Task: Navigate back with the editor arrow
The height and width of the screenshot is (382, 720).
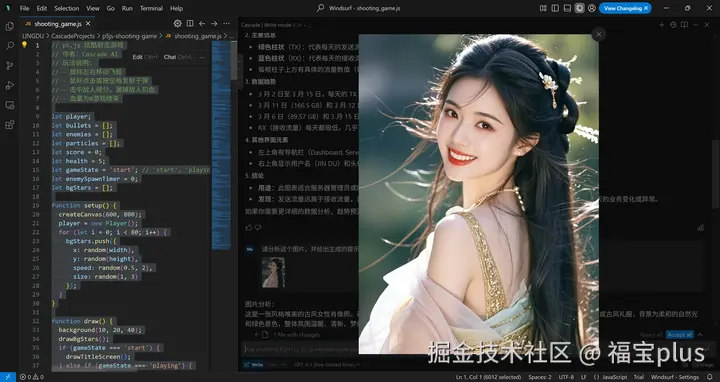Action: [x=202, y=23]
